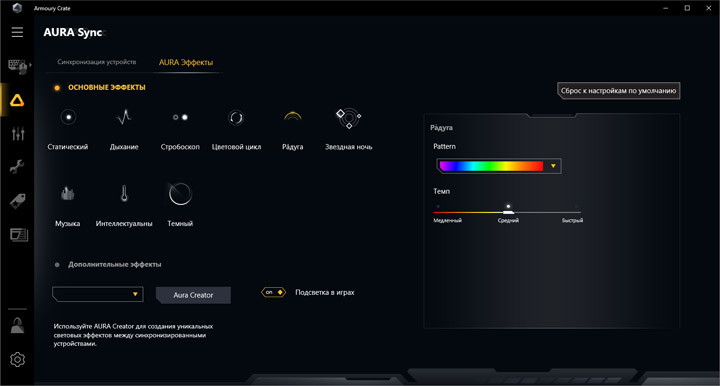The width and height of the screenshot is (720, 386).
Task: Click the 'Темный' effect label
Action: click(180, 224)
